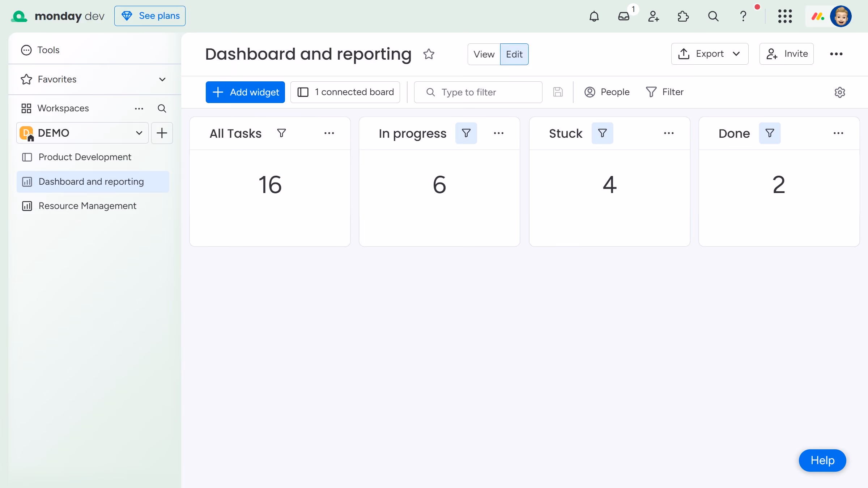The image size is (868, 488).
Task: Open the dashboard Filter button
Action: (x=665, y=92)
